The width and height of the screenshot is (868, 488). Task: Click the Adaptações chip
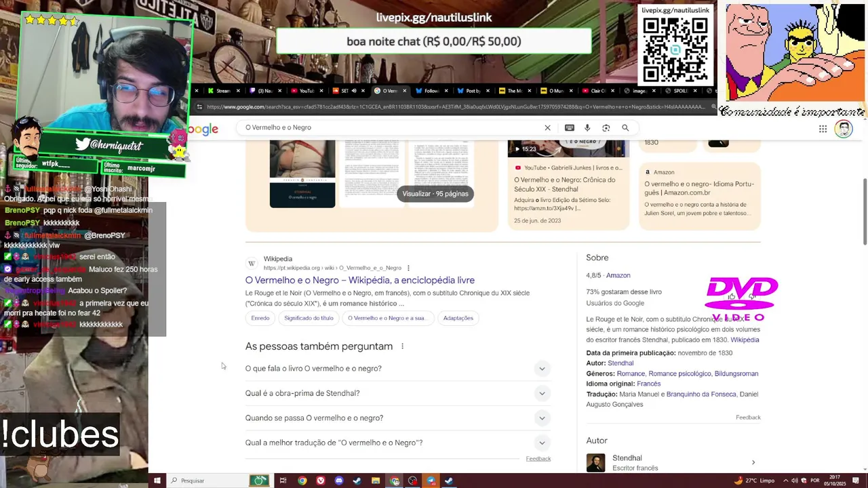[458, 318]
